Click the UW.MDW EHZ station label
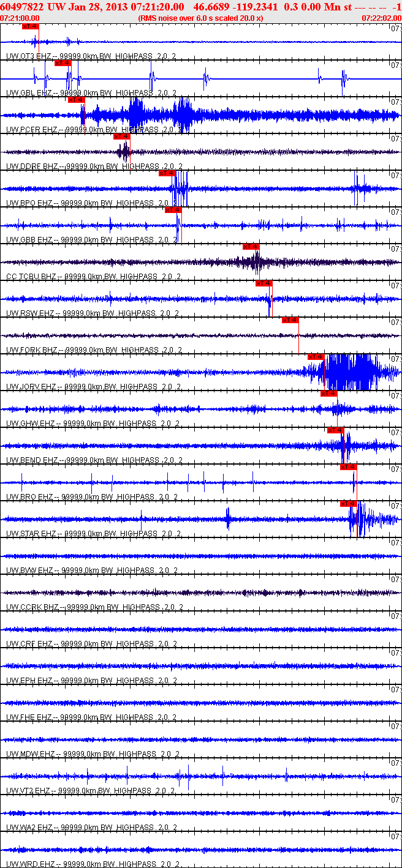The width and height of the screenshot is (402, 868). [x=29, y=754]
